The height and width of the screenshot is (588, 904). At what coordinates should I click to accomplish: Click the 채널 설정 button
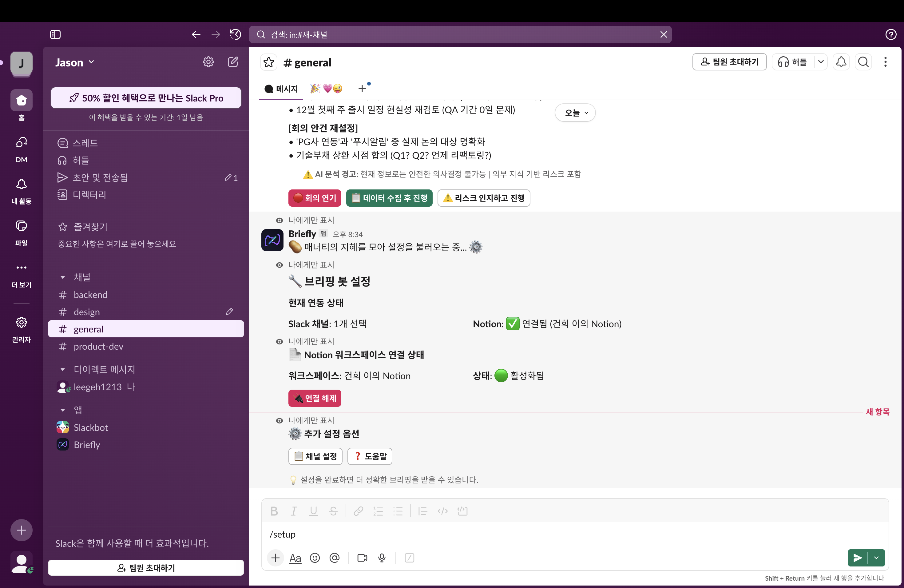315,456
